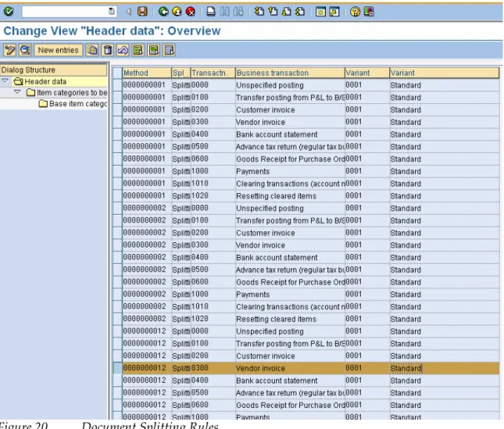Click the yellow Exit arrow icon
The width and height of the screenshot is (504, 429).
pyautogui.click(x=177, y=12)
